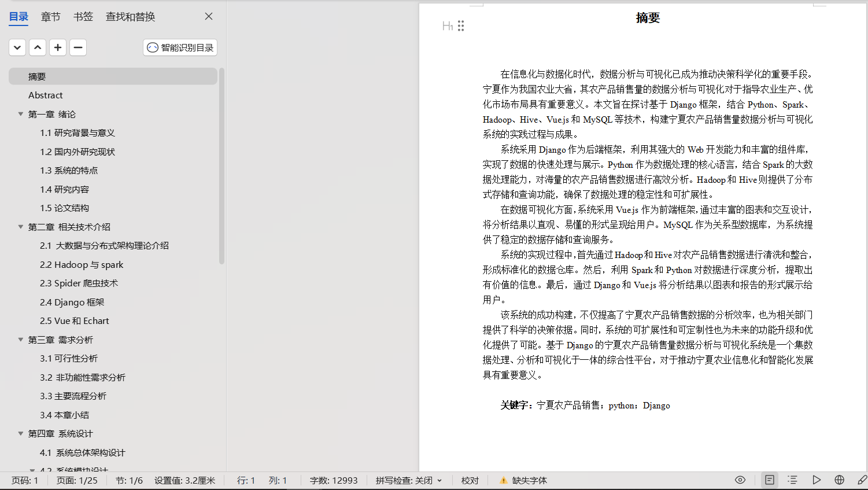Image resolution: width=868 pixels, height=490 pixels.
Task: Click 第一章 绪论 heading in outline
Action: click(52, 114)
